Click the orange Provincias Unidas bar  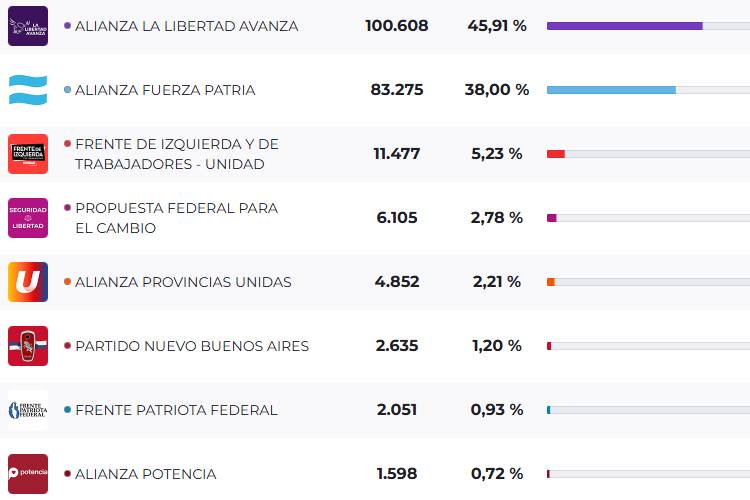click(x=551, y=282)
